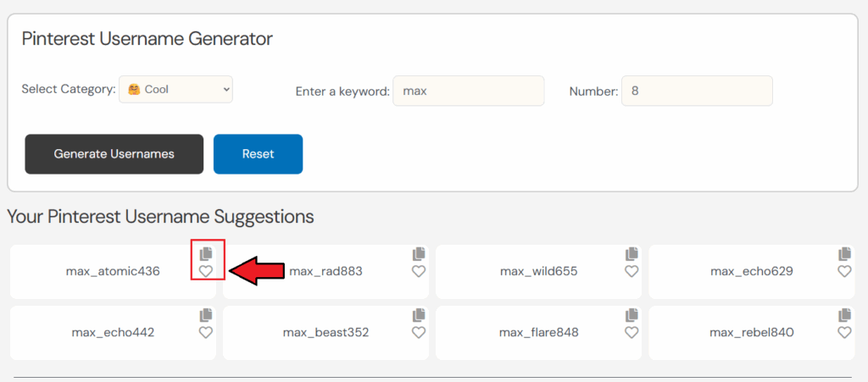The width and height of the screenshot is (868, 382).
Task: Select the max_flare848 suggestion card
Action: pos(538,333)
